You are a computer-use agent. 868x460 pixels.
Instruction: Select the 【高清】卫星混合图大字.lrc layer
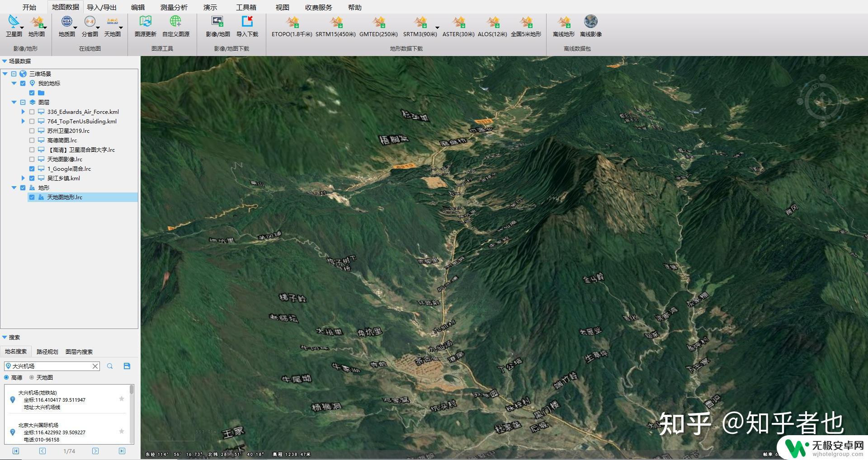(x=81, y=150)
